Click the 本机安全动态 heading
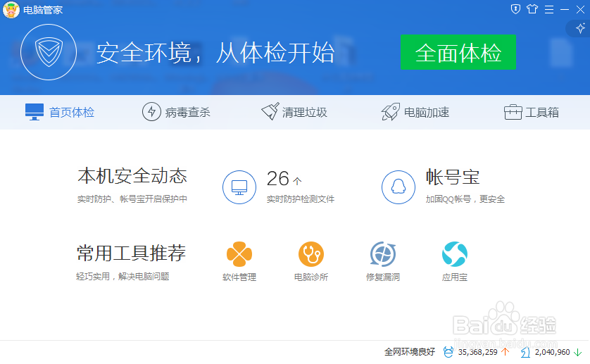Screen dimensions: 590x364 click(x=132, y=176)
